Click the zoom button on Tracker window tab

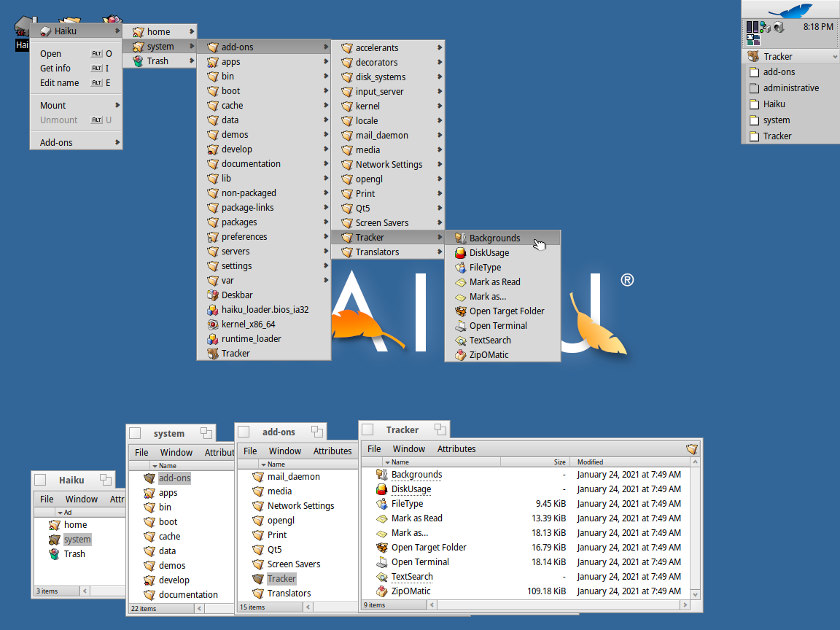tap(440, 429)
